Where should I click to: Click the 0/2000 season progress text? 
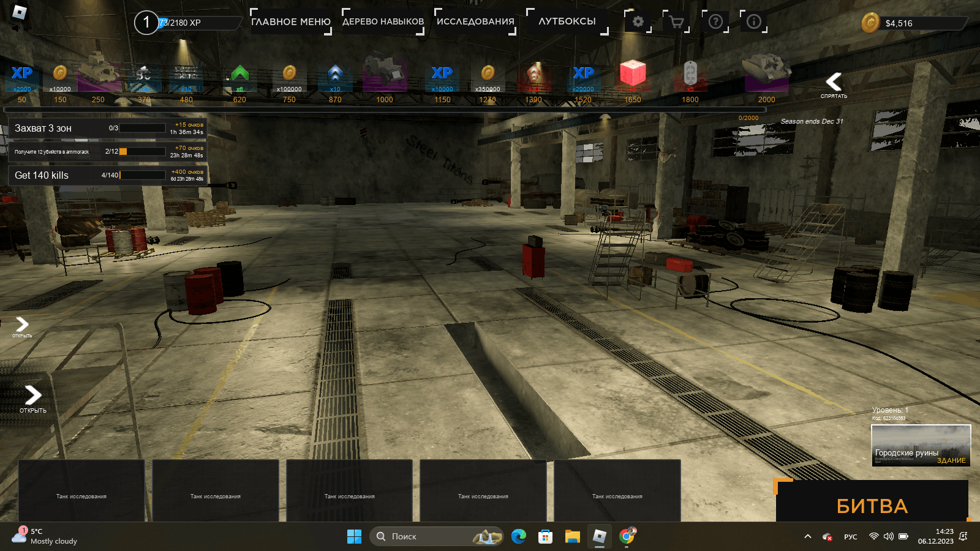[748, 118]
